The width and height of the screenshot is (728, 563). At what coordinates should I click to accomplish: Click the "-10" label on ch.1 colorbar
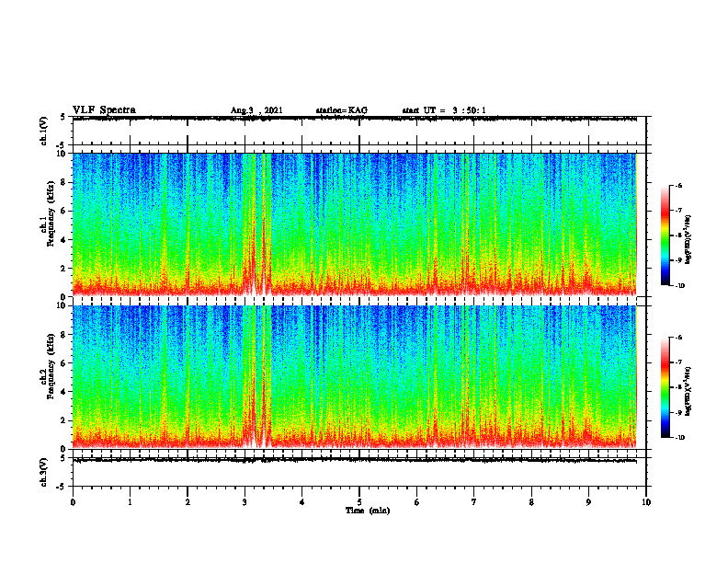[679, 286]
